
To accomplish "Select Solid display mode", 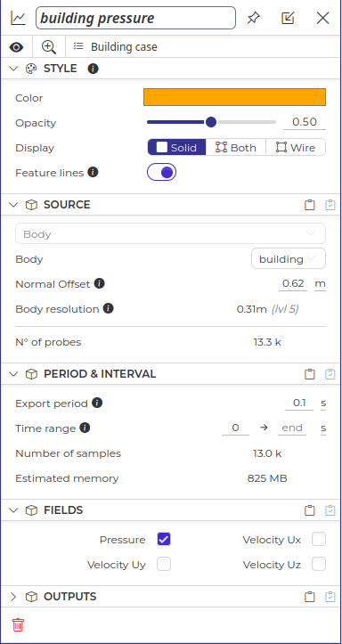I will pyautogui.click(x=176, y=148).
